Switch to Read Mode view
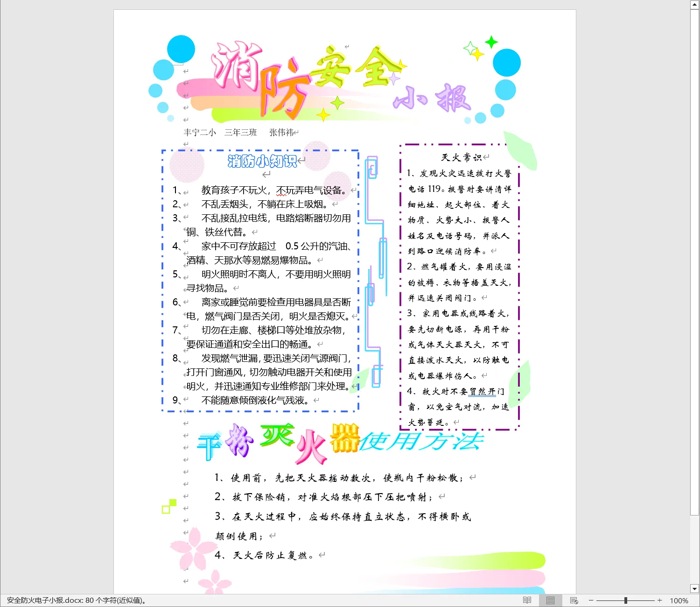The image size is (700, 607). click(527, 600)
